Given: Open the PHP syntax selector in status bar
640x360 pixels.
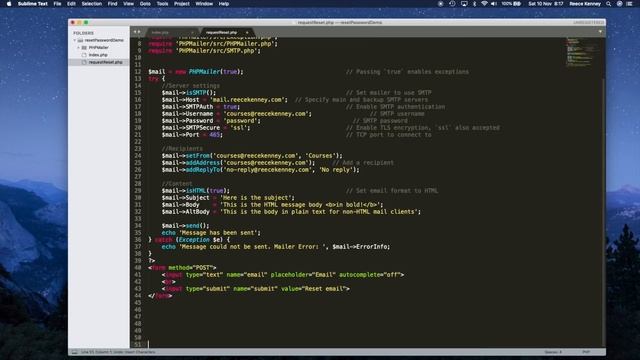Looking at the screenshot, I should click(x=586, y=352).
